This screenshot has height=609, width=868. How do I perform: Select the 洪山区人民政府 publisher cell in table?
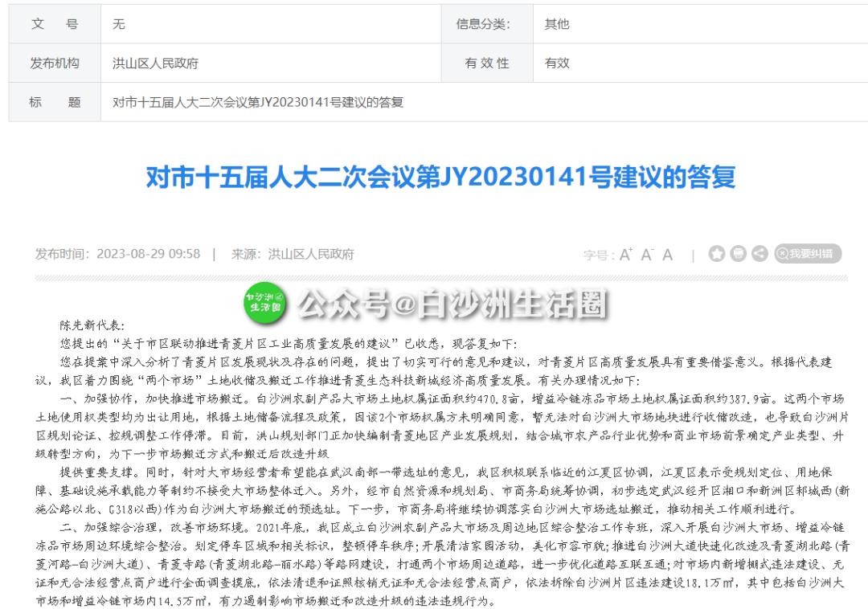pos(155,63)
